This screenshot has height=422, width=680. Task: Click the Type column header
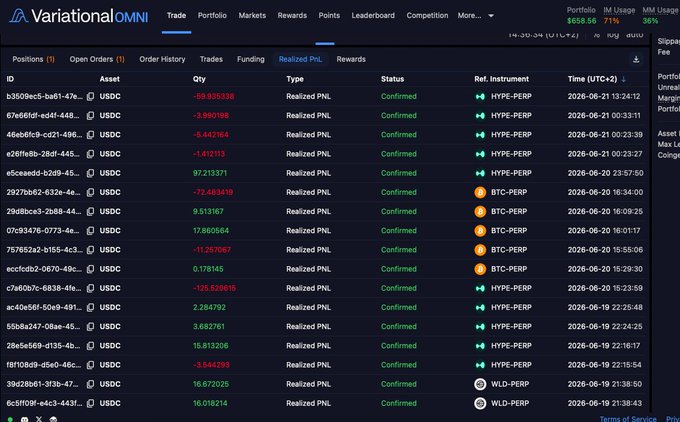click(x=295, y=79)
